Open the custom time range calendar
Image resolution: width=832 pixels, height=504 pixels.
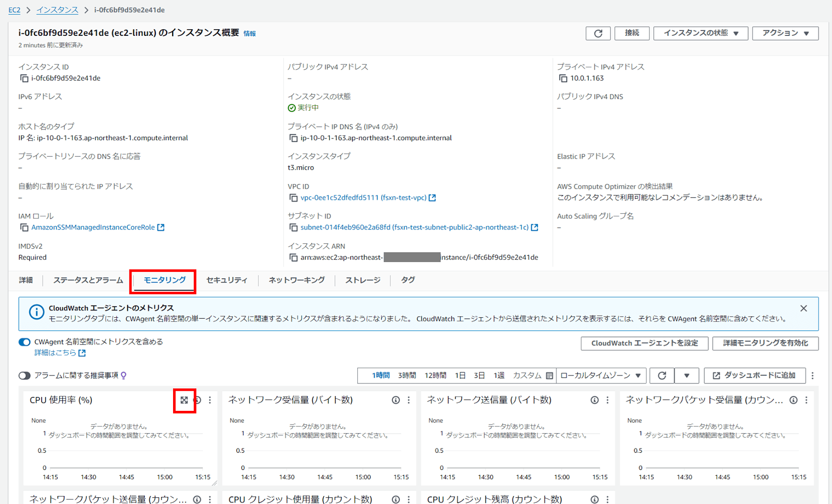click(x=549, y=376)
